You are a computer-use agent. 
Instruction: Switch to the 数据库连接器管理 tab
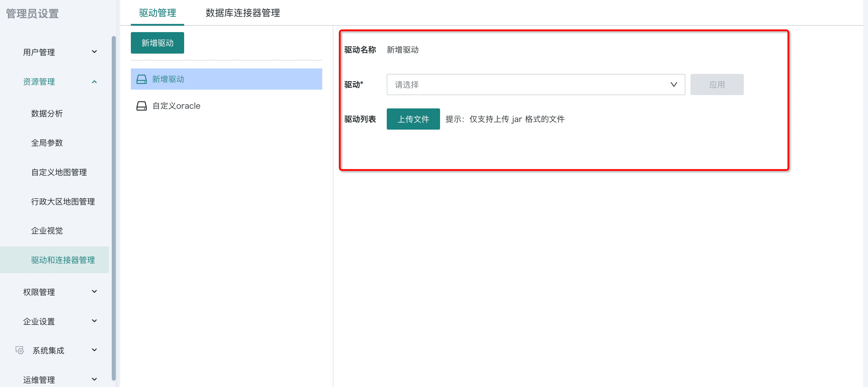point(243,13)
